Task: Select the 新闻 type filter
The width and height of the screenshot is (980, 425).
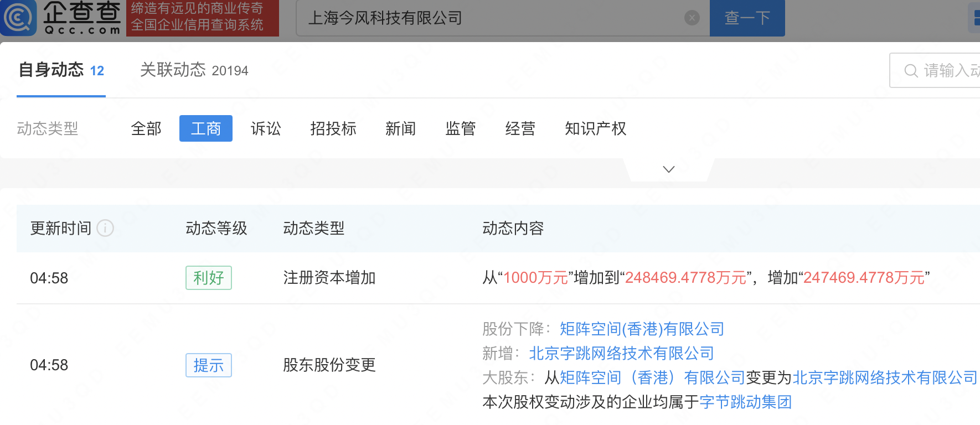Action: [x=401, y=128]
